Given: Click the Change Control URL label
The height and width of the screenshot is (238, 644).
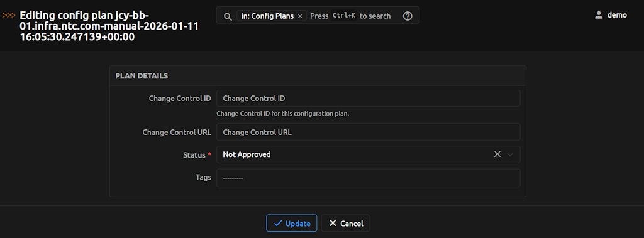Looking at the screenshot, I should 177,132.
